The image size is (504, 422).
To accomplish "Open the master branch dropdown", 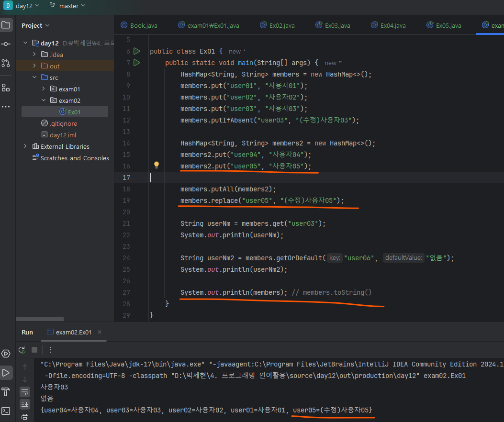I will (x=72, y=6).
